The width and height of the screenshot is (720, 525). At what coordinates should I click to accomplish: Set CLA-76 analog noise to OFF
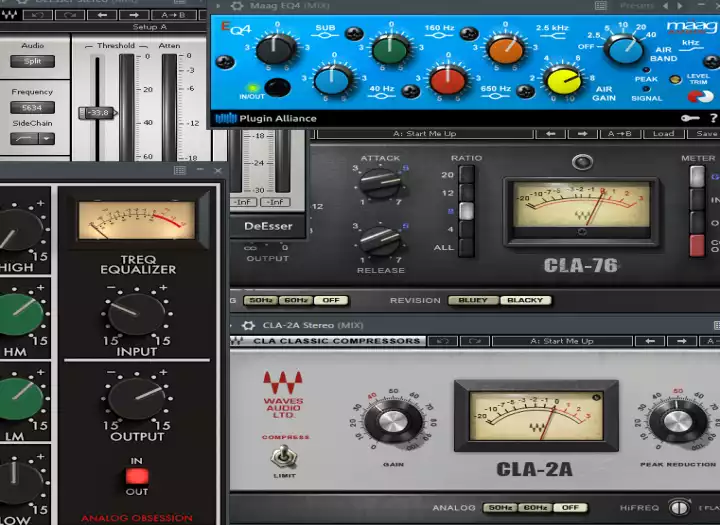(331, 300)
